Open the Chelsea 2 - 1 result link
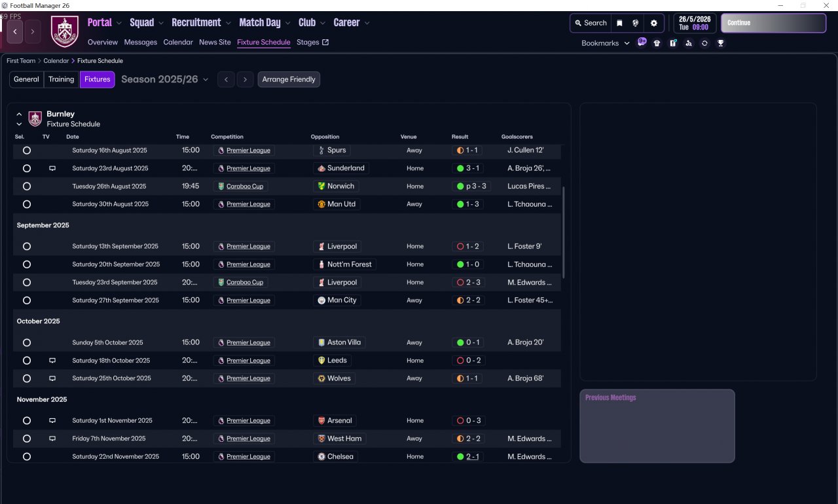Image resolution: width=838 pixels, height=504 pixels. coord(472,456)
